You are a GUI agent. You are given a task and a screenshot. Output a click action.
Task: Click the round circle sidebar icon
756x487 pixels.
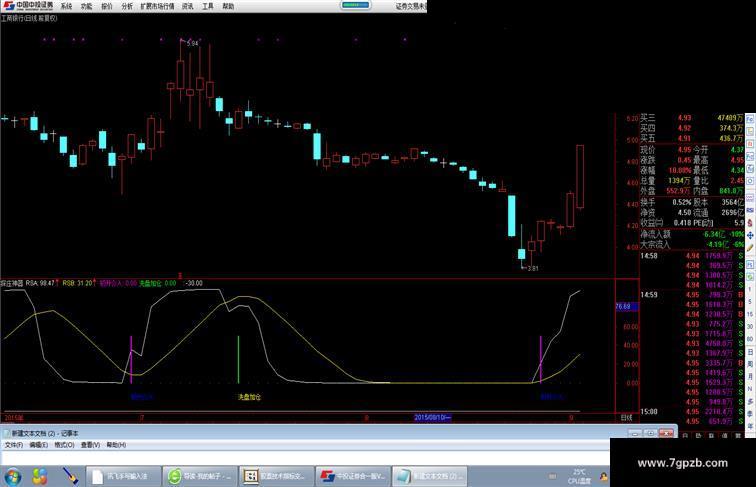[750, 181]
